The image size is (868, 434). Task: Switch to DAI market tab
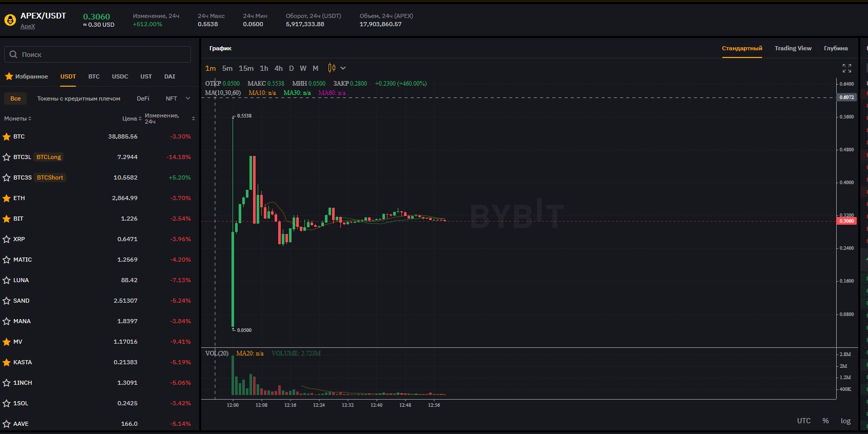click(170, 76)
